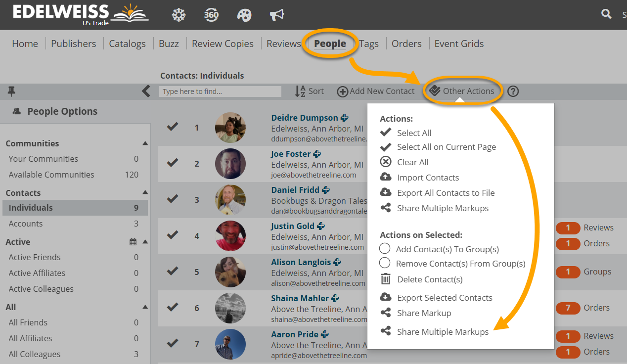
Task: Select Add Contact(s) To Group(s) option
Action: click(x=440, y=249)
